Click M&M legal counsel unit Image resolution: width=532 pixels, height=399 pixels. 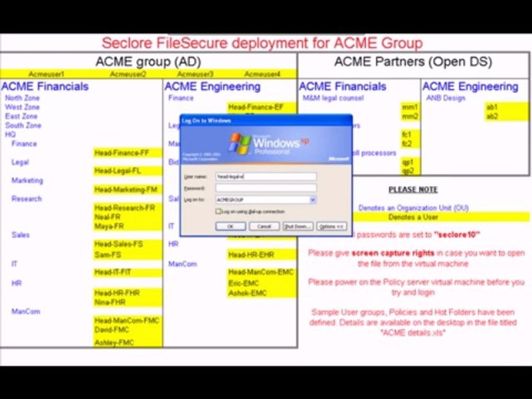click(x=333, y=98)
